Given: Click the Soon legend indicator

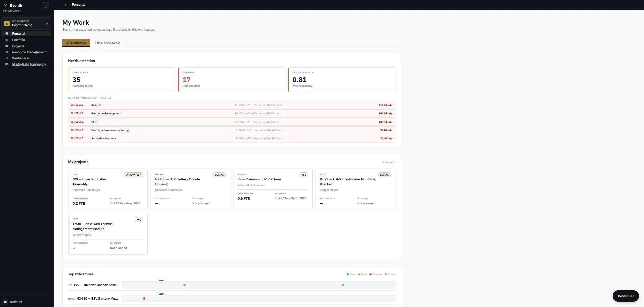Looking at the screenshot, I should coord(362,275).
